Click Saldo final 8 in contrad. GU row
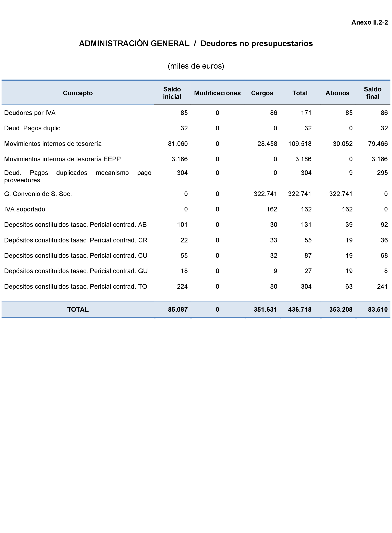Screen dimensions: 392x533 pyautogui.click(x=386, y=271)
